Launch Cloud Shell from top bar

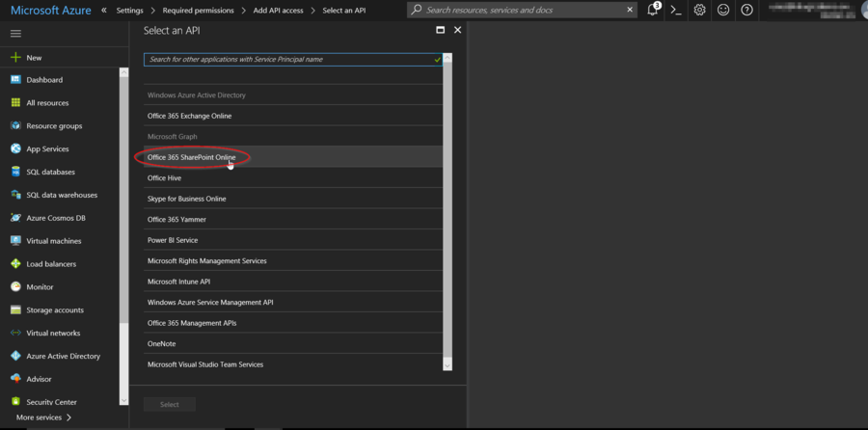[x=677, y=10]
